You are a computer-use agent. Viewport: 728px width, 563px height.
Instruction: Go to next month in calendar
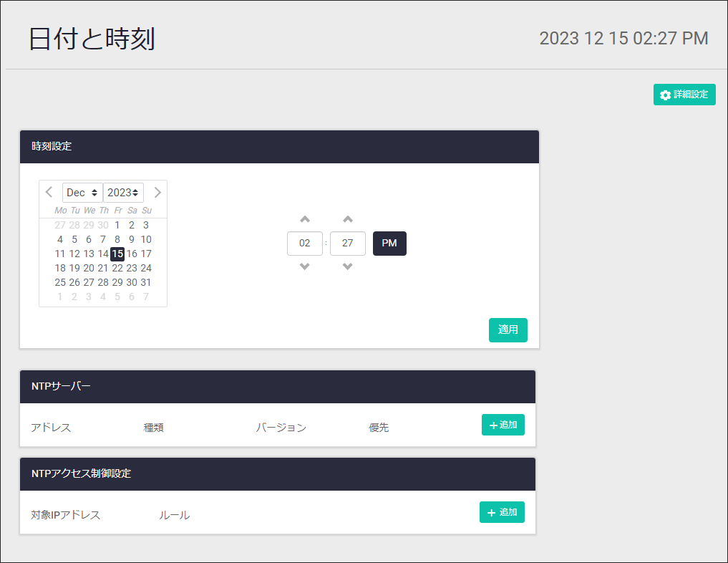(157, 192)
